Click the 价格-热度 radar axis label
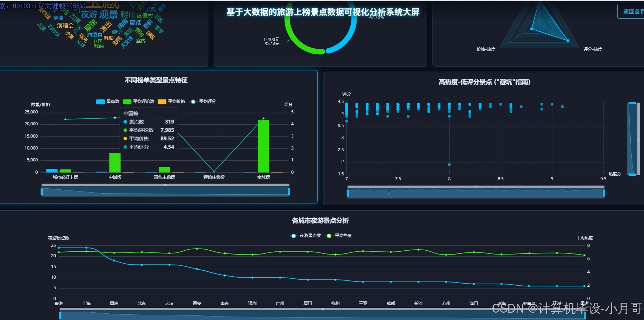Screen dimensions: 644x320 tap(486, 49)
